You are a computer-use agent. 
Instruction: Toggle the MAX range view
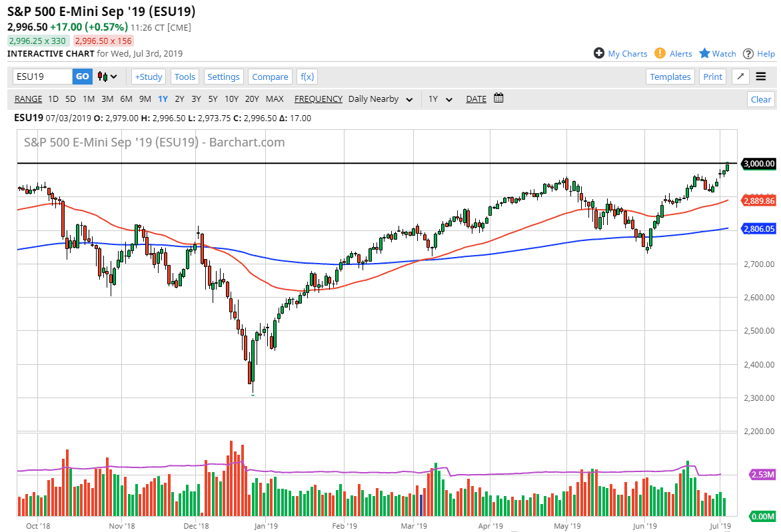point(275,99)
